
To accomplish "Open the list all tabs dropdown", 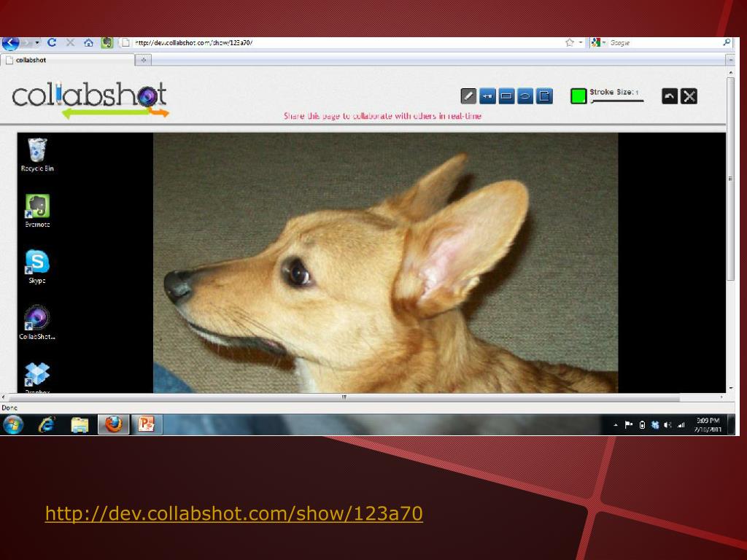I will click(x=730, y=60).
